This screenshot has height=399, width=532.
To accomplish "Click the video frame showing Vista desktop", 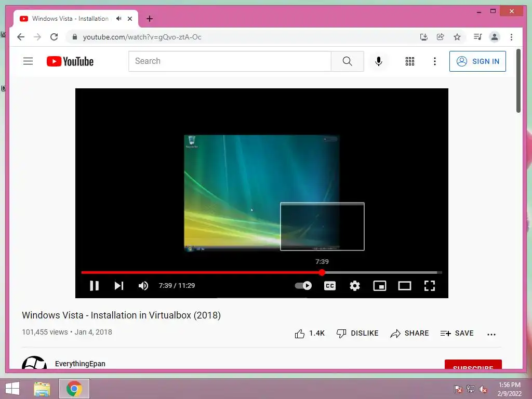I will (x=262, y=193).
